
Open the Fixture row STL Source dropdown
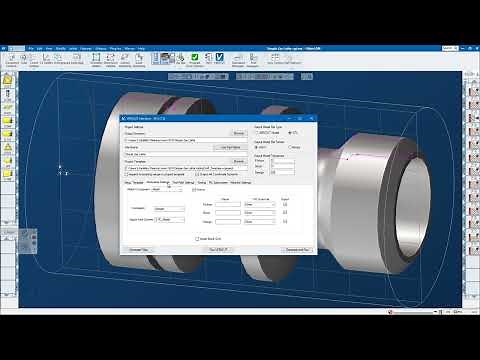(x=260, y=204)
